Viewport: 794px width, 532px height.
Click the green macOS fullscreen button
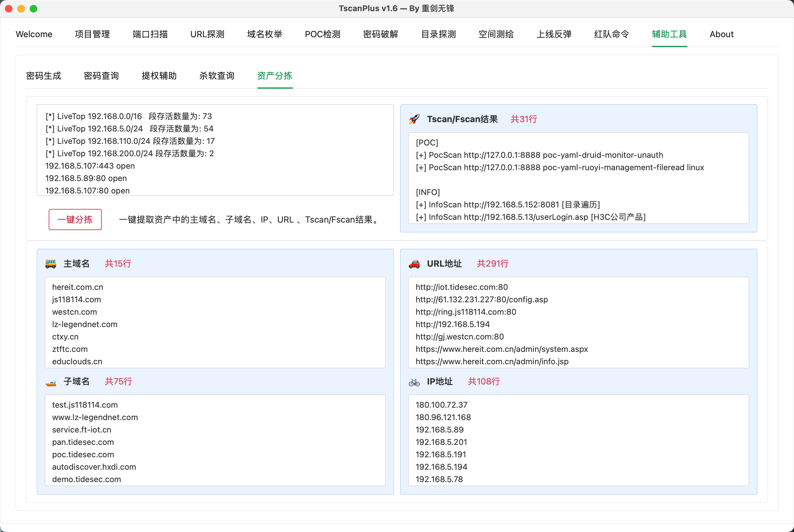(x=33, y=8)
